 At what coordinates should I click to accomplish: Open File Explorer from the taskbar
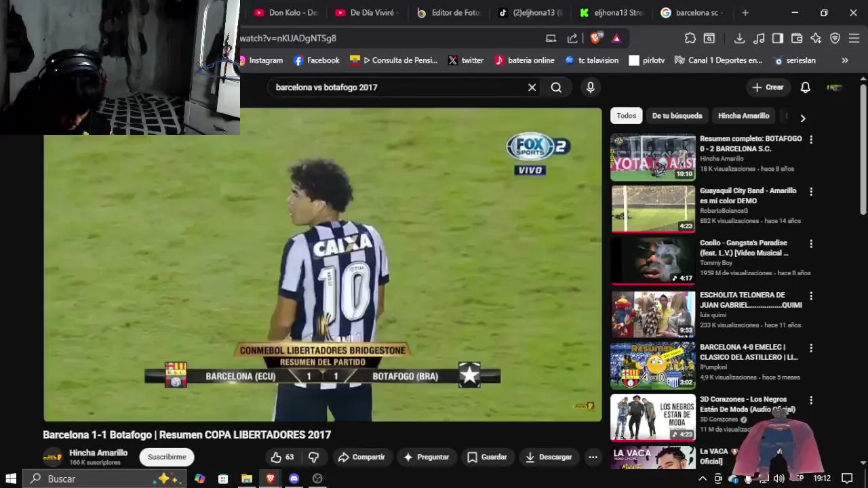coord(247,479)
